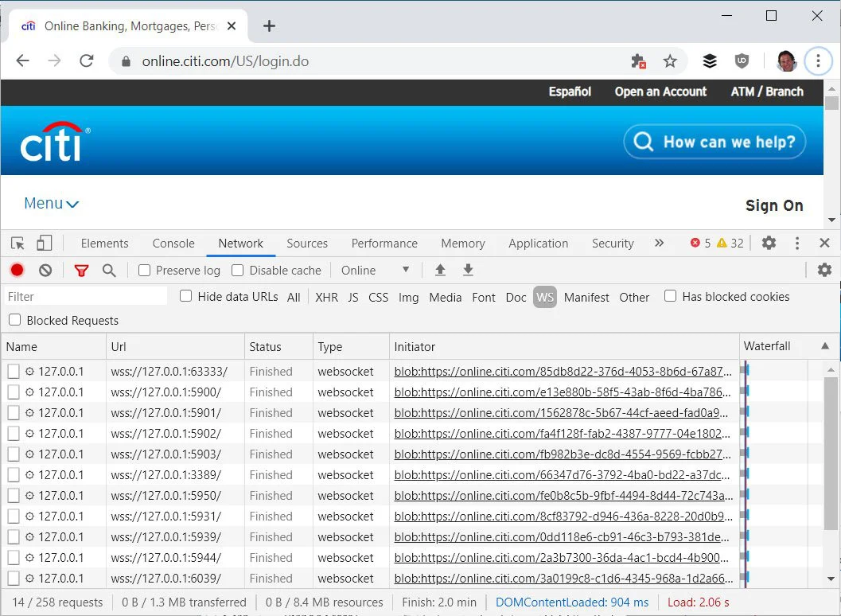Check the Blocked Requests checkbox
Screen dimensions: 841x616
pyautogui.click(x=14, y=320)
